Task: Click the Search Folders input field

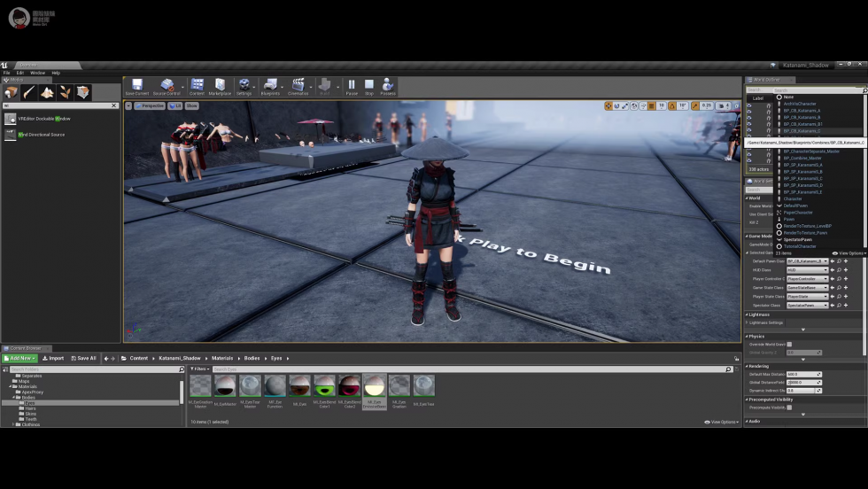Action: click(97, 369)
